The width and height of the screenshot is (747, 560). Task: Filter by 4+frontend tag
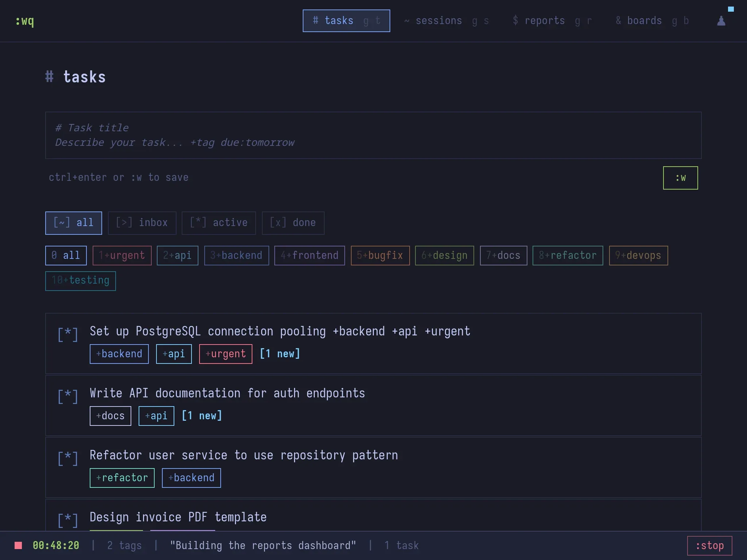pos(309,255)
